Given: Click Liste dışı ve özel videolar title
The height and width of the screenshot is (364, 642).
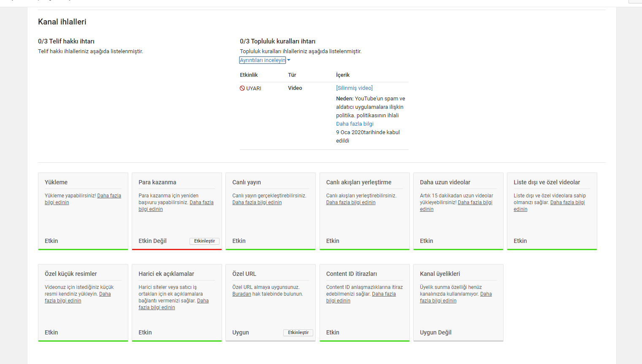Looking at the screenshot, I should (x=547, y=182).
